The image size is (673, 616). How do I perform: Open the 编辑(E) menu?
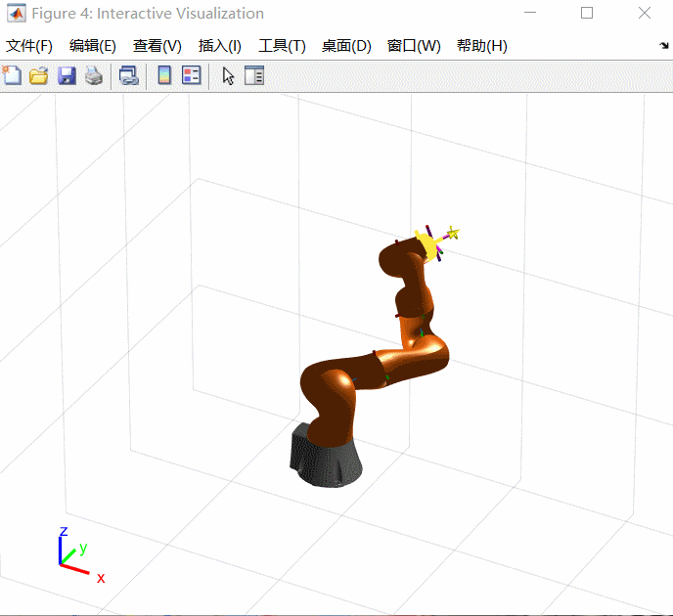pos(93,46)
